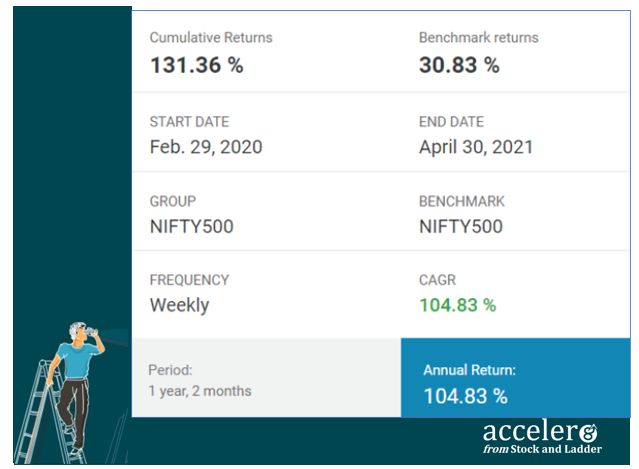
Task: Click the Benchmark returns label
Action: (x=479, y=37)
